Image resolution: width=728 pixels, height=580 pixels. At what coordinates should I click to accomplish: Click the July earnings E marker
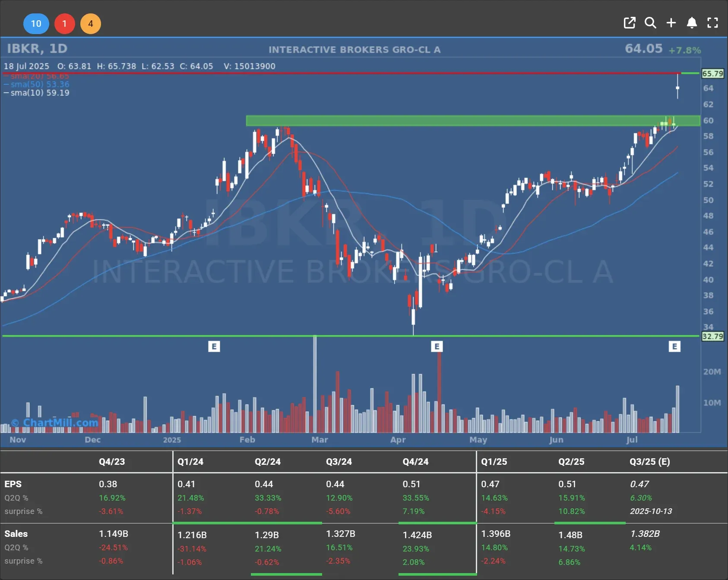(675, 347)
